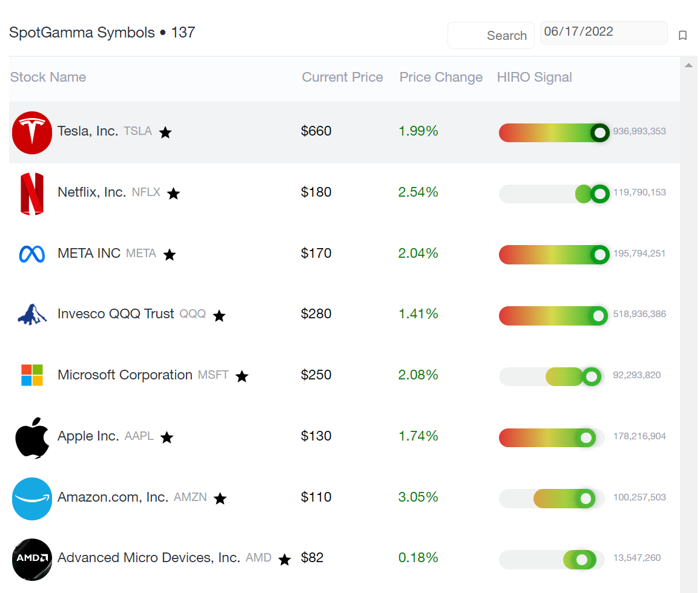Click the Amazon smile logo icon

[32, 499]
